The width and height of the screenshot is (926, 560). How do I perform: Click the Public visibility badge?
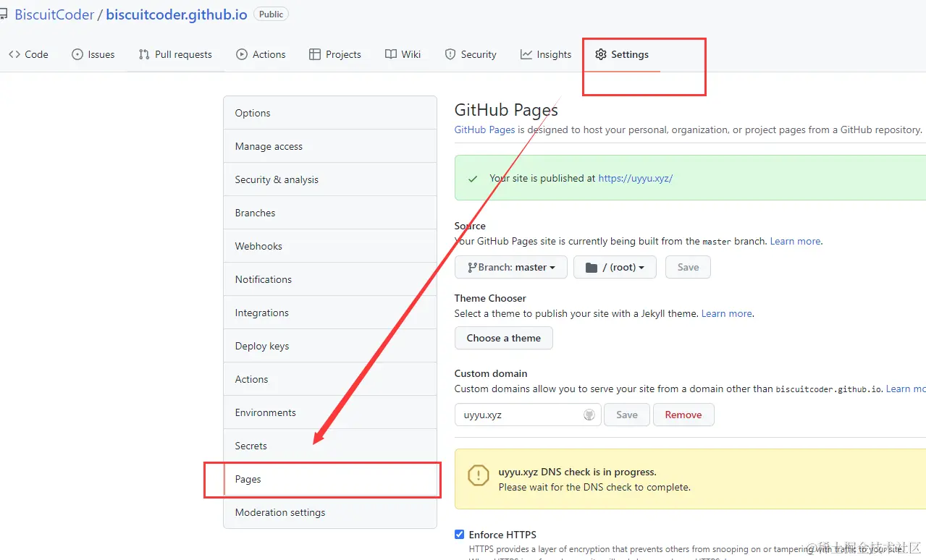click(x=271, y=14)
